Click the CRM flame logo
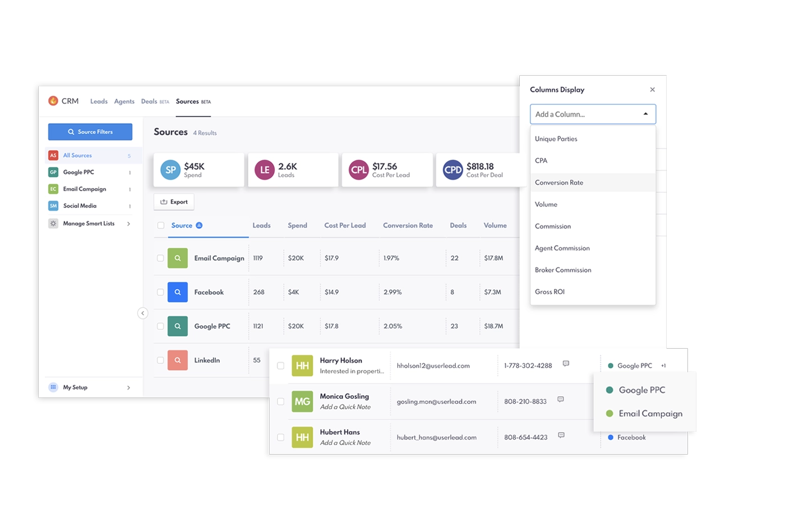 pos(53,101)
